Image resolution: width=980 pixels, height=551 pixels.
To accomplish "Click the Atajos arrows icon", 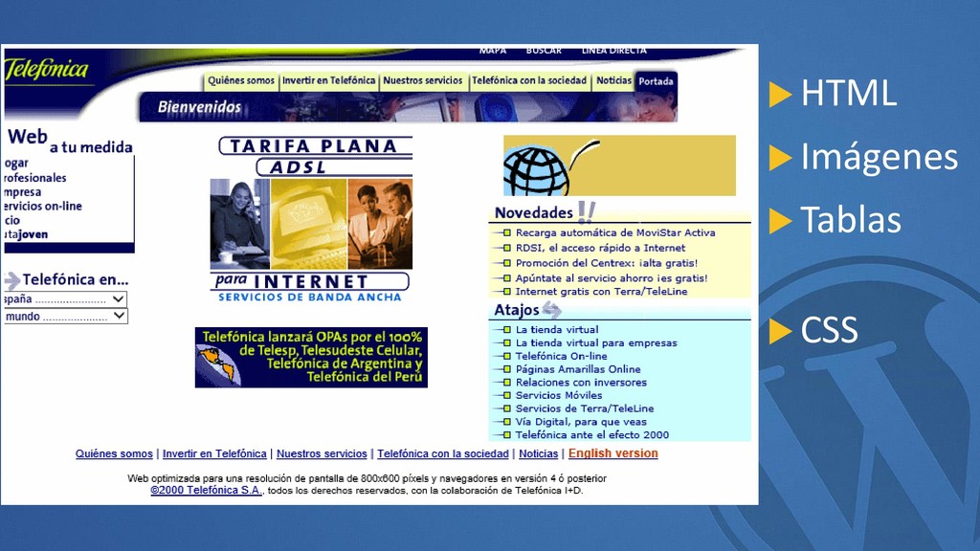I will click(551, 309).
